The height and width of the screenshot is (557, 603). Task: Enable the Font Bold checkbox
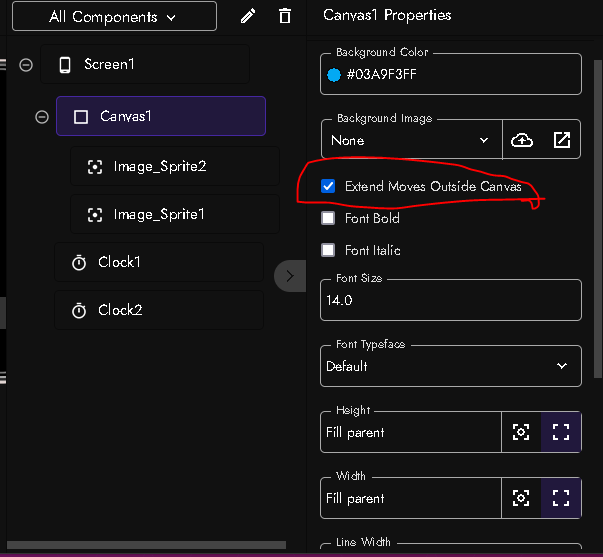[x=328, y=218]
